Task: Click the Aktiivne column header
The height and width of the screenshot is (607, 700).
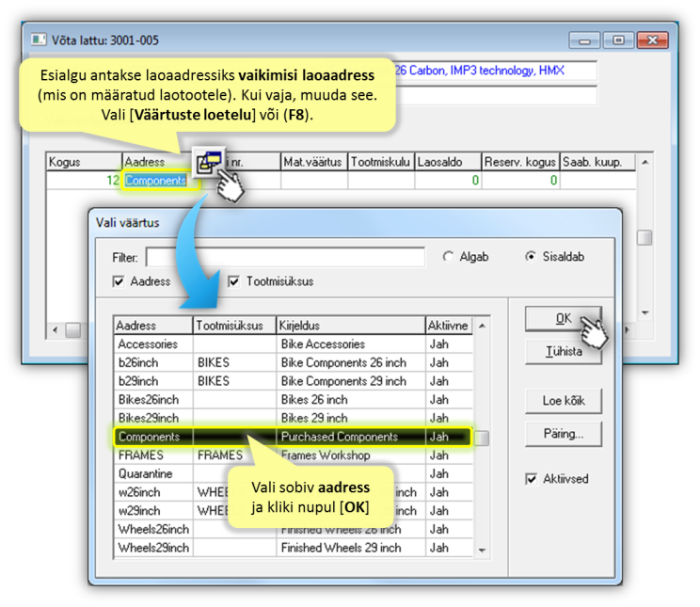Action: pos(449,326)
